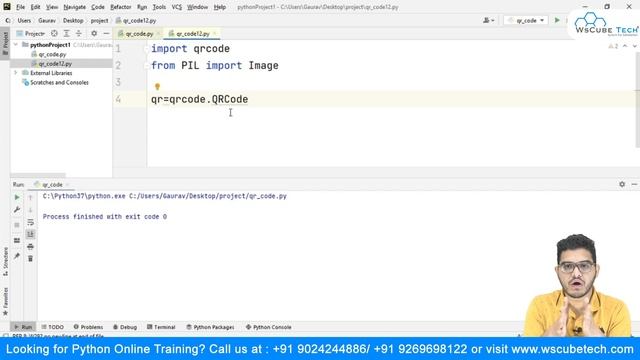Viewport: 640px width, 360px height.
Task: Click the project breadcrumb
Action: click(100, 20)
